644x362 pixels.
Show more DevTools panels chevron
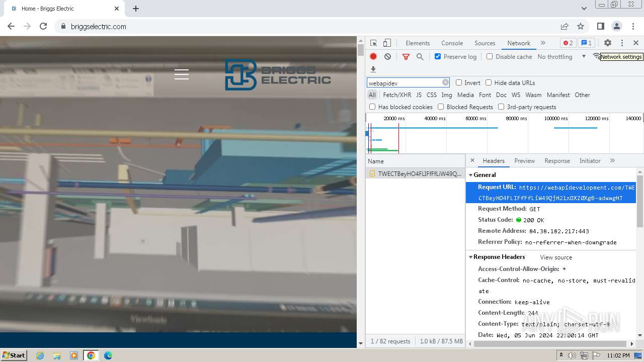click(543, 43)
